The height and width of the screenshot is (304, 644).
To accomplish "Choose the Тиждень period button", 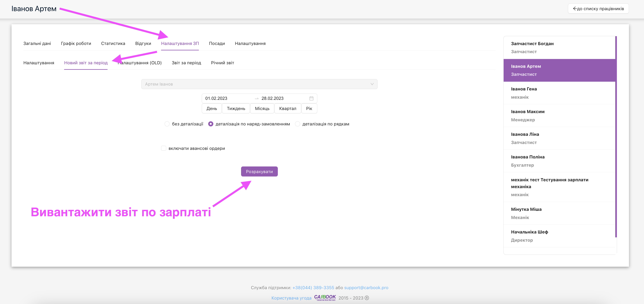I will tap(236, 108).
